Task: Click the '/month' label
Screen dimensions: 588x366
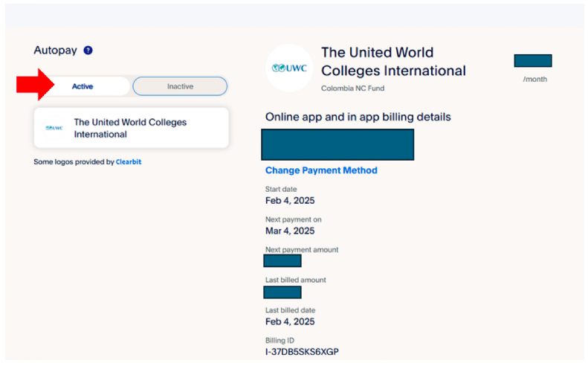Action: [535, 79]
